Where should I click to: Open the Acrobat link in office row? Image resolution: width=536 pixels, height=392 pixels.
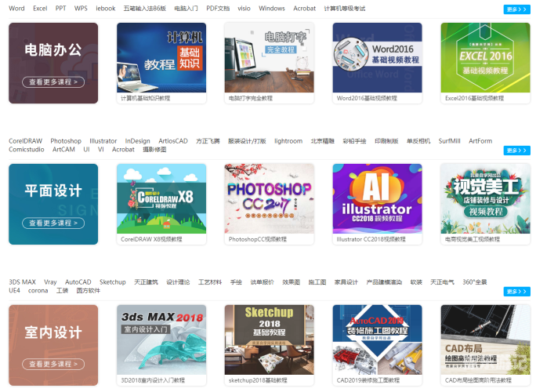[x=304, y=8]
